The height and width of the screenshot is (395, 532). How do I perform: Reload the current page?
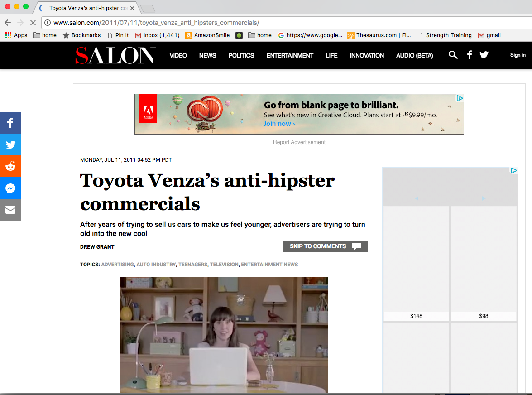click(x=33, y=22)
